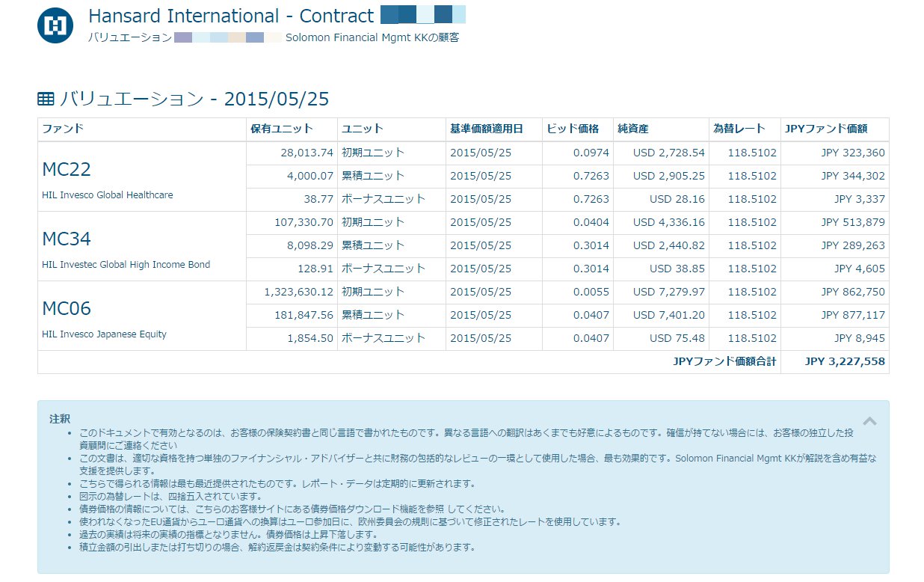Viewport: 924px width, 582px height.
Task: Click net asset USD 28.16
Action: (x=677, y=199)
